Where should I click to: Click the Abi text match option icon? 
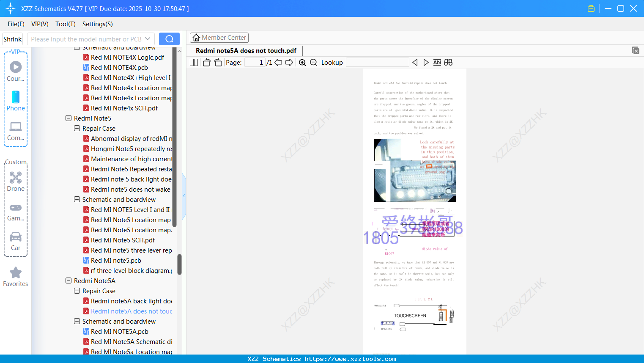(x=437, y=63)
